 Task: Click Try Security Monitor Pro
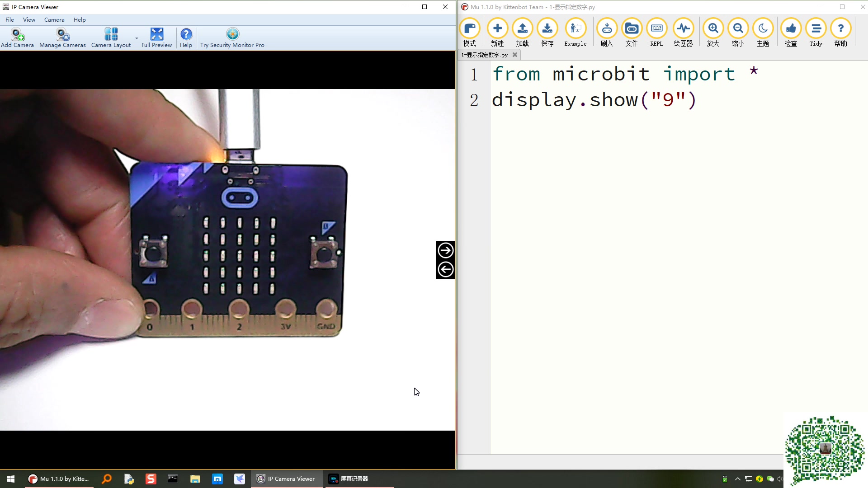[x=232, y=38]
